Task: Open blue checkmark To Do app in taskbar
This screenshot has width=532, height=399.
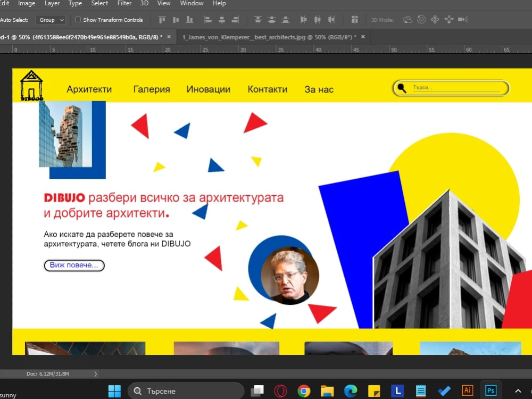Action: coord(444,391)
